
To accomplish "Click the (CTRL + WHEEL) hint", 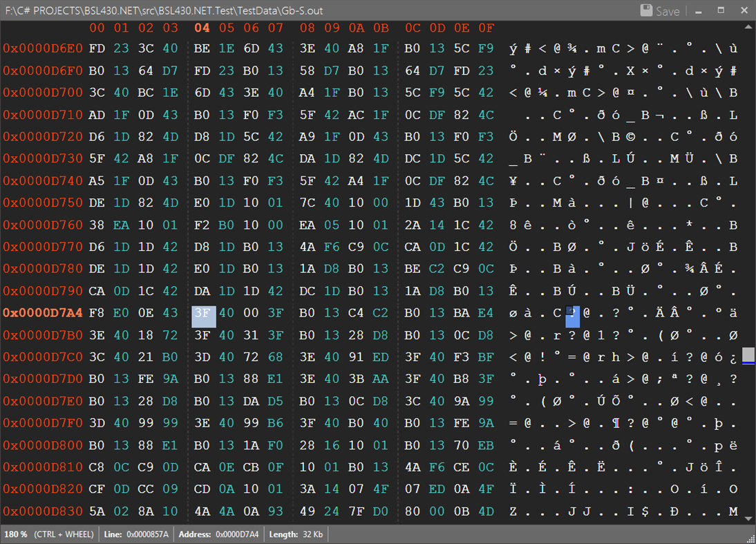I will pyautogui.click(x=64, y=534).
